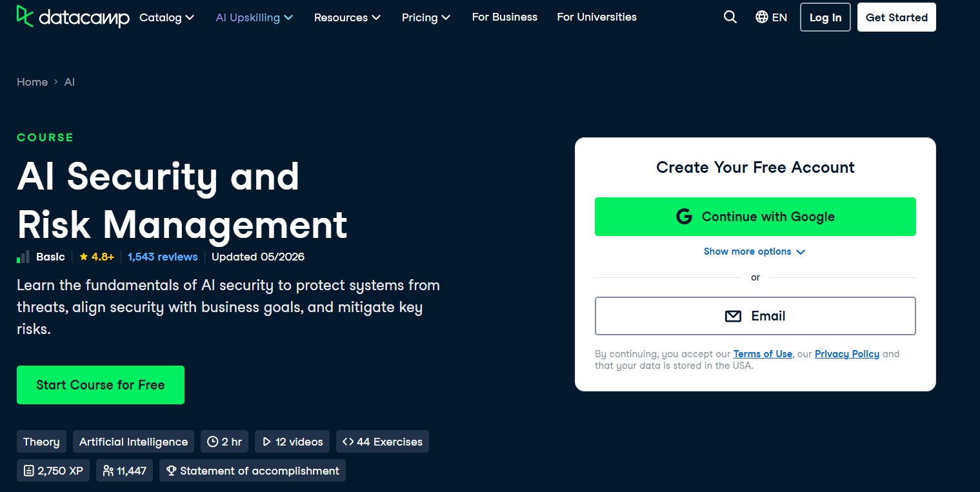Click the Home breadcrumb
This screenshot has width=980, height=492.
tap(32, 82)
